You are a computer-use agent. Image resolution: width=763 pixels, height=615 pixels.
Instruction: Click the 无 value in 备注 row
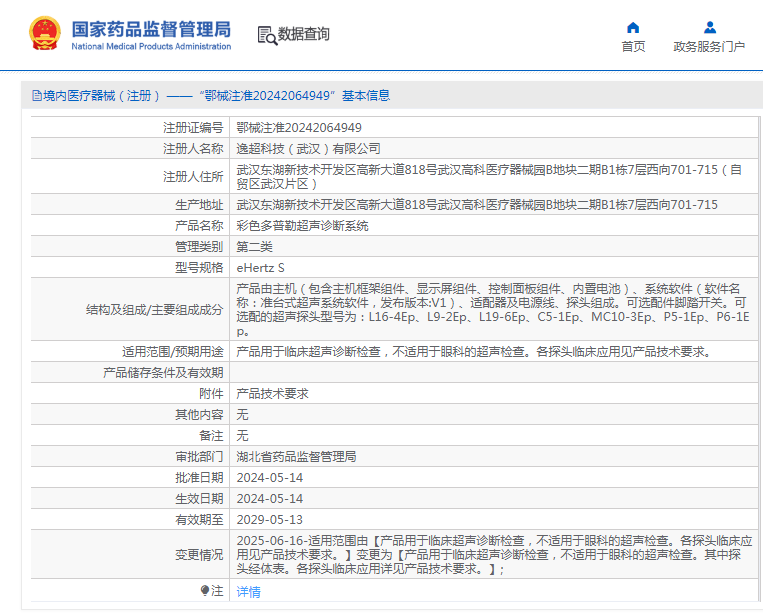(242, 435)
